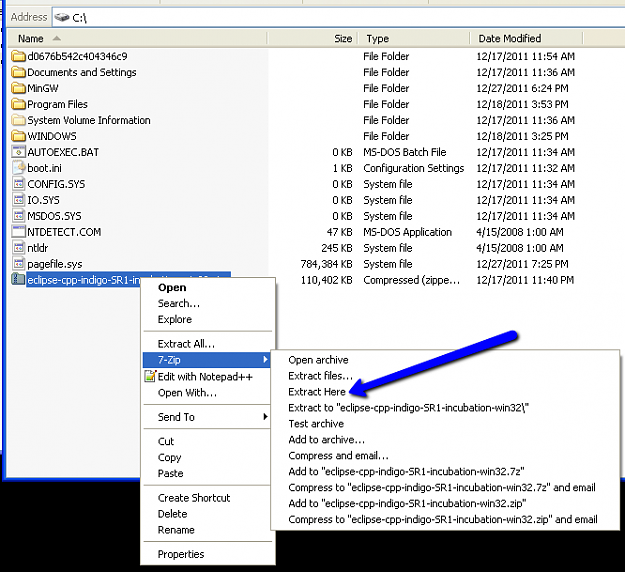Select the WINDOWS folder icon
The width and height of the screenshot is (625, 572).
(18, 136)
